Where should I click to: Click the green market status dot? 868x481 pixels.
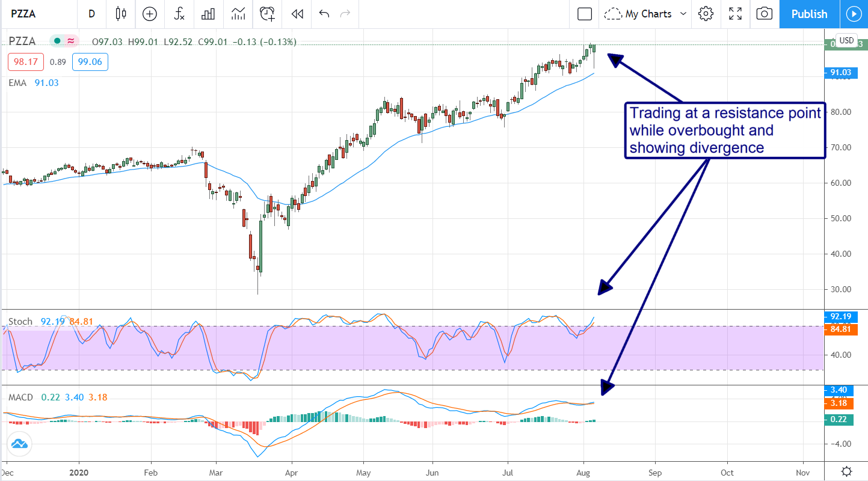pyautogui.click(x=57, y=41)
